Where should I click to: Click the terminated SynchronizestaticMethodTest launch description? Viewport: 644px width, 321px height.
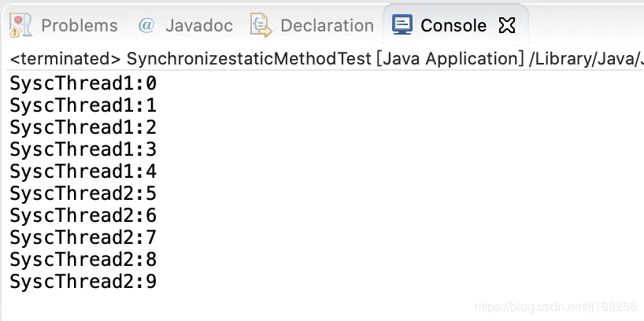click(x=327, y=59)
